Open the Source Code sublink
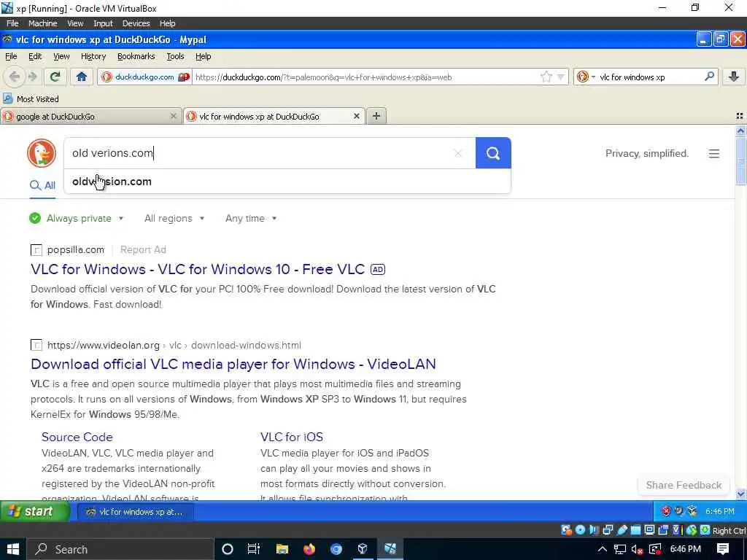Image resolution: width=747 pixels, height=560 pixels. click(x=77, y=437)
